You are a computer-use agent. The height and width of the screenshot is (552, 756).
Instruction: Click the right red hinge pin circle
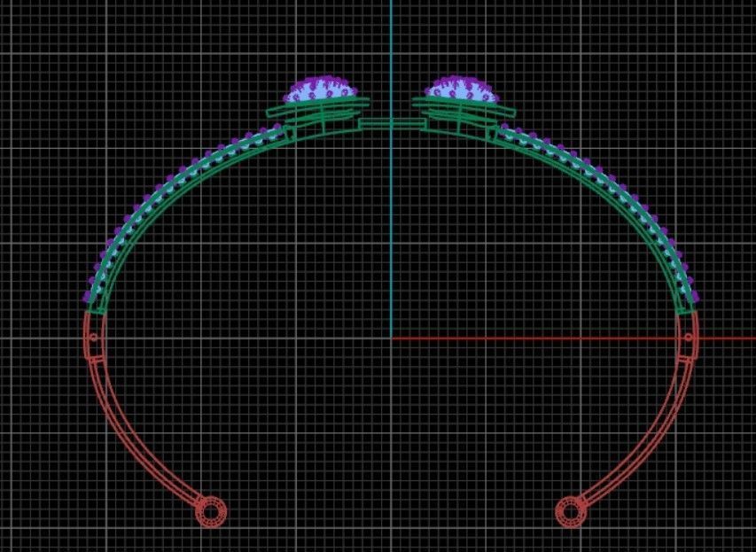click(x=689, y=338)
